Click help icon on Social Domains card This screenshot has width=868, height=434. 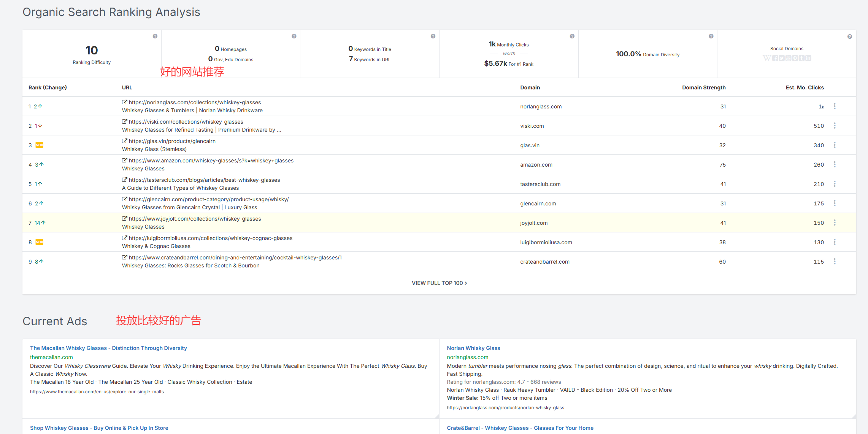[x=850, y=37]
